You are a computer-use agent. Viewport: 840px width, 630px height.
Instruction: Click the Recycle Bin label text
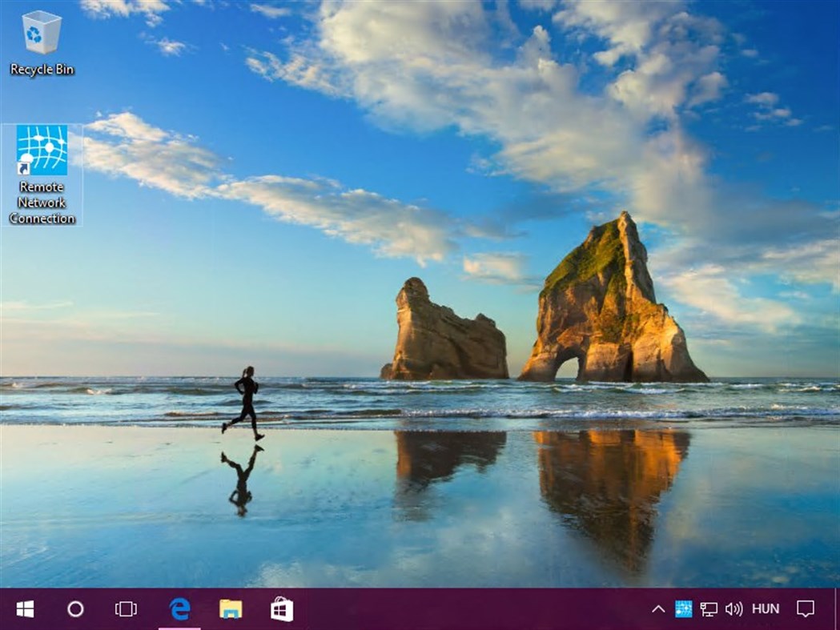(x=42, y=69)
